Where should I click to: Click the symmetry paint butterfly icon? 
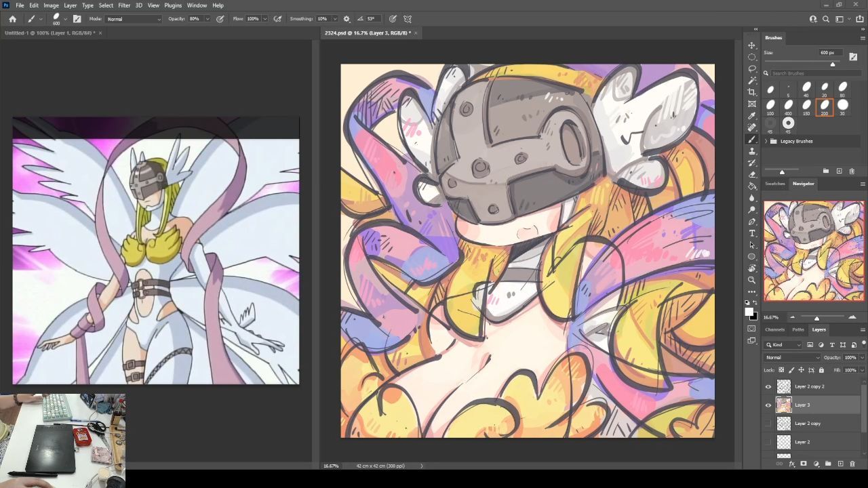408,19
